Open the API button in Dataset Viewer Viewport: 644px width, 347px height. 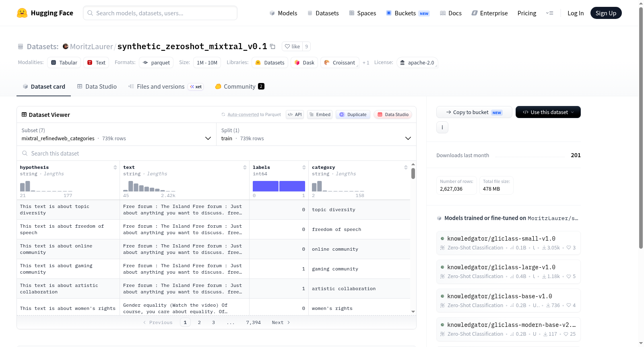(x=295, y=114)
